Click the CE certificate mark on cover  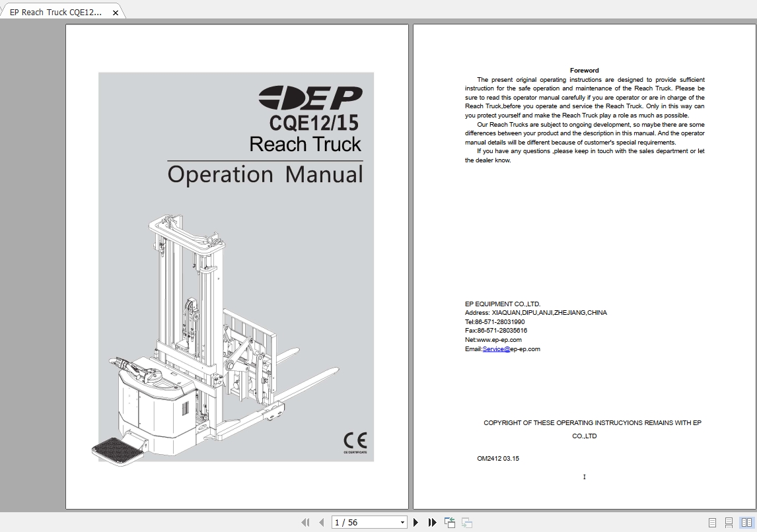(355, 442)
